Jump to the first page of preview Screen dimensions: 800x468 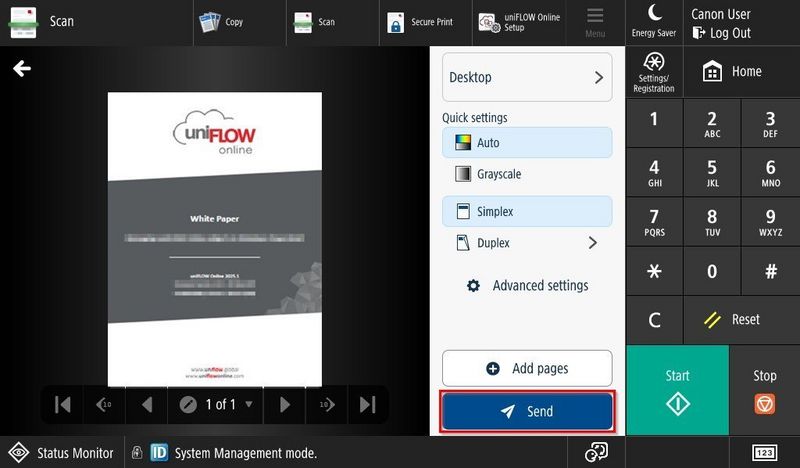[x=62, y=405]
